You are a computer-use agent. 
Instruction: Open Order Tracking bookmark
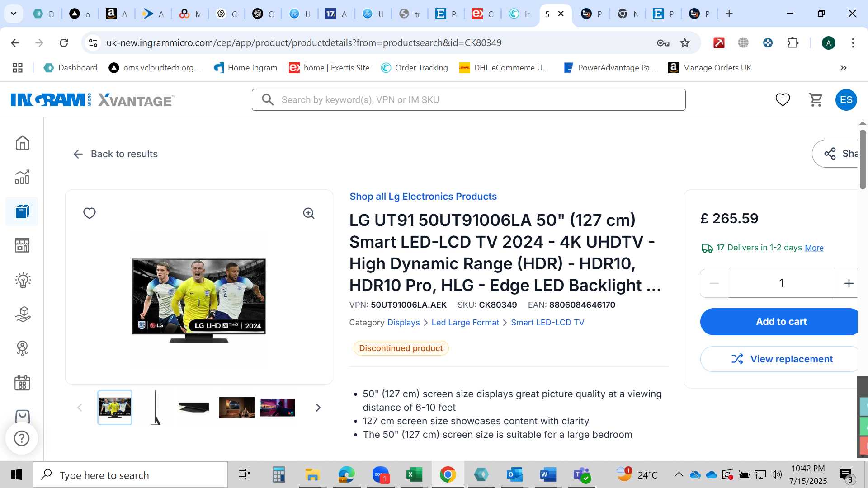tap(415, 68)
